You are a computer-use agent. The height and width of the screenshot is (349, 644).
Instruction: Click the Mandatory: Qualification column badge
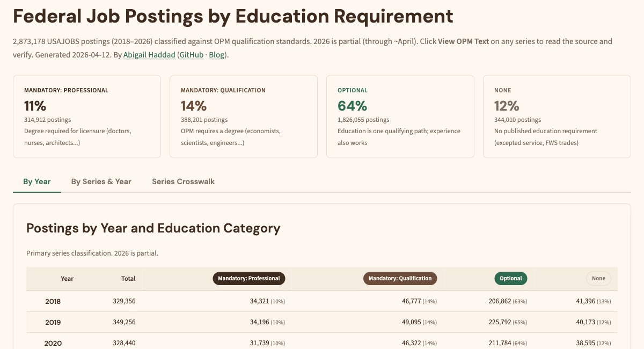[400, 279]
